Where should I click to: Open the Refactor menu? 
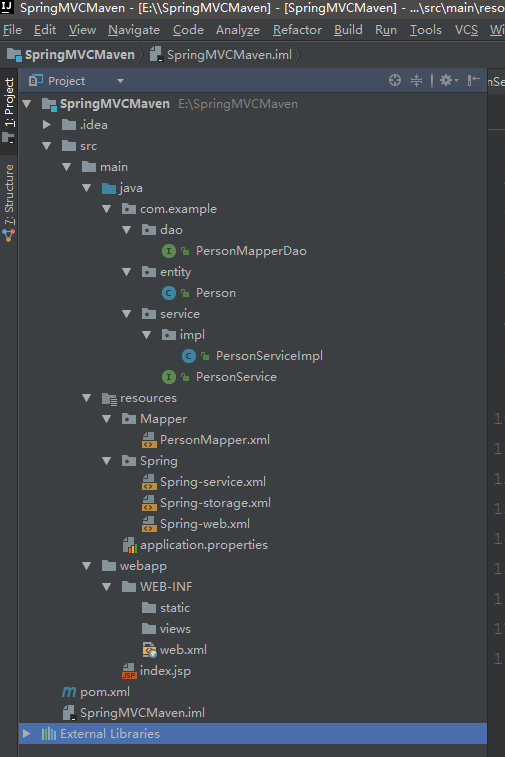point(297,30)
